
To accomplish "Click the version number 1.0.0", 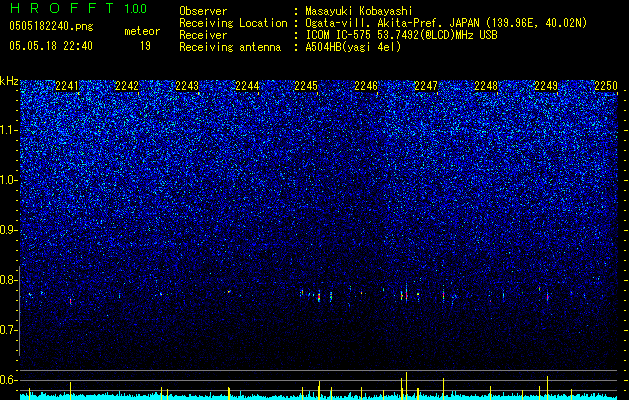I will tap(136, 9).
